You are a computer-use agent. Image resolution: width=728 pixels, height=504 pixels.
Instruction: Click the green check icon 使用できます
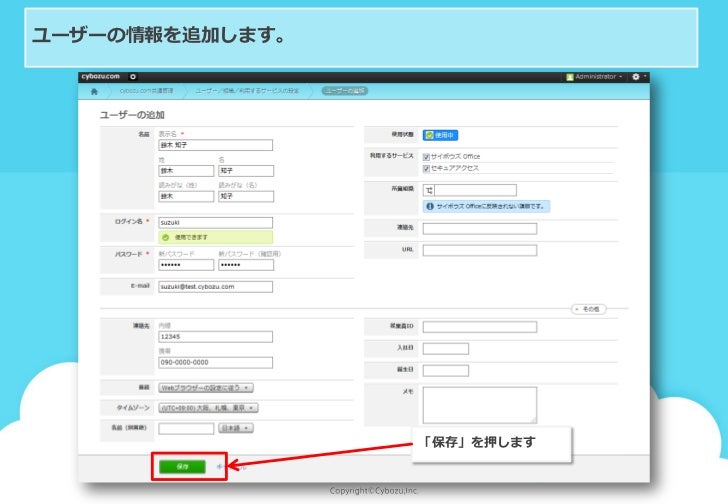166,237
